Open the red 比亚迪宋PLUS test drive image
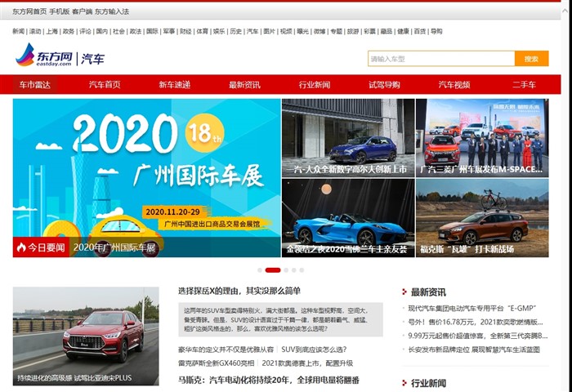 pyautogui.click(x=86, y=336)
